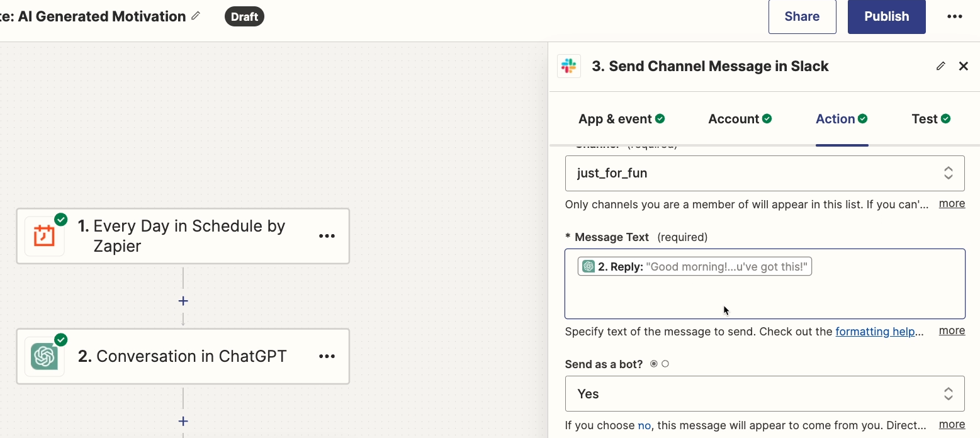980x438 pixels.
Task: Click the panel title Send Channel Message in Slack
Action: click(710, 66)
